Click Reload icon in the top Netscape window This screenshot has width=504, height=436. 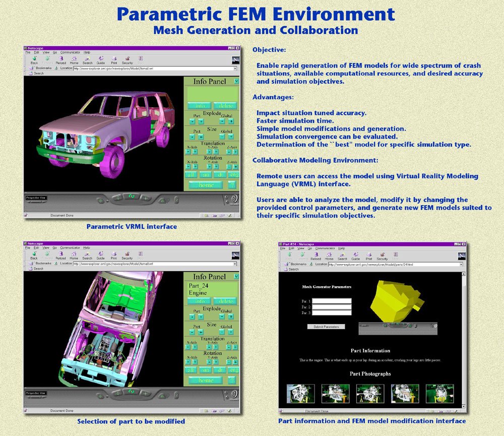pos(60,60)
